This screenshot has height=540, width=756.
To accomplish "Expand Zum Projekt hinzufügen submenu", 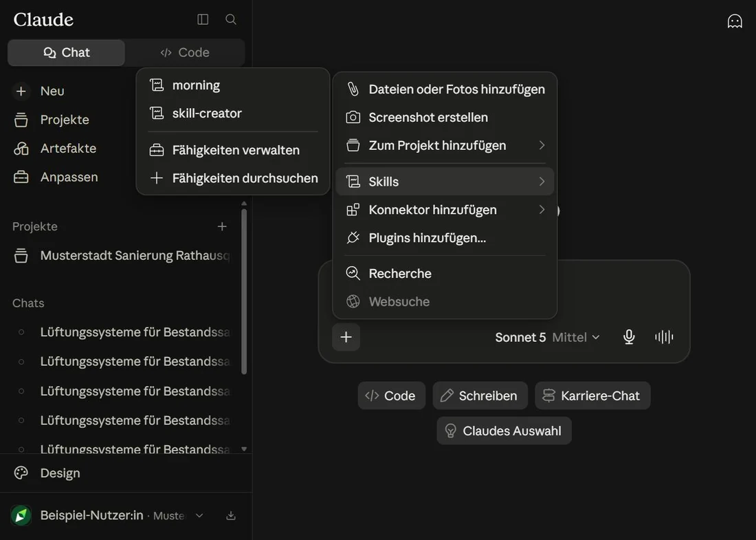I will click(x=445, y=145).
